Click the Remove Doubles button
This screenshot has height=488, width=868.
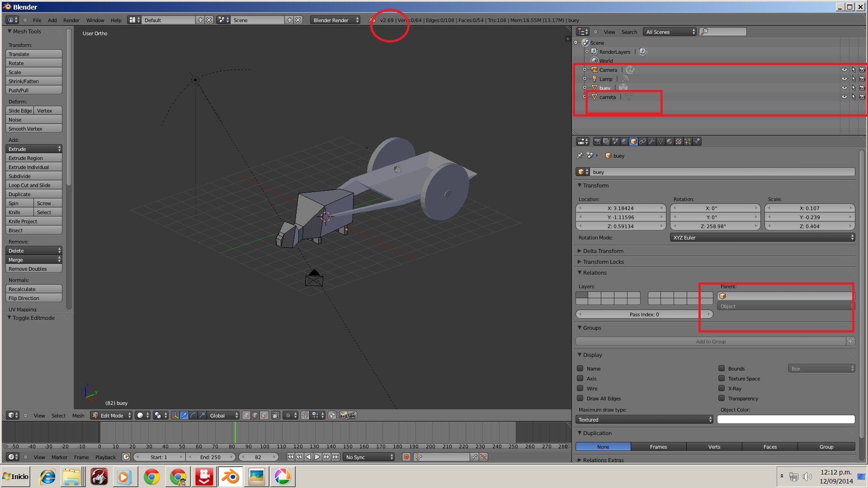coord(33,269)
